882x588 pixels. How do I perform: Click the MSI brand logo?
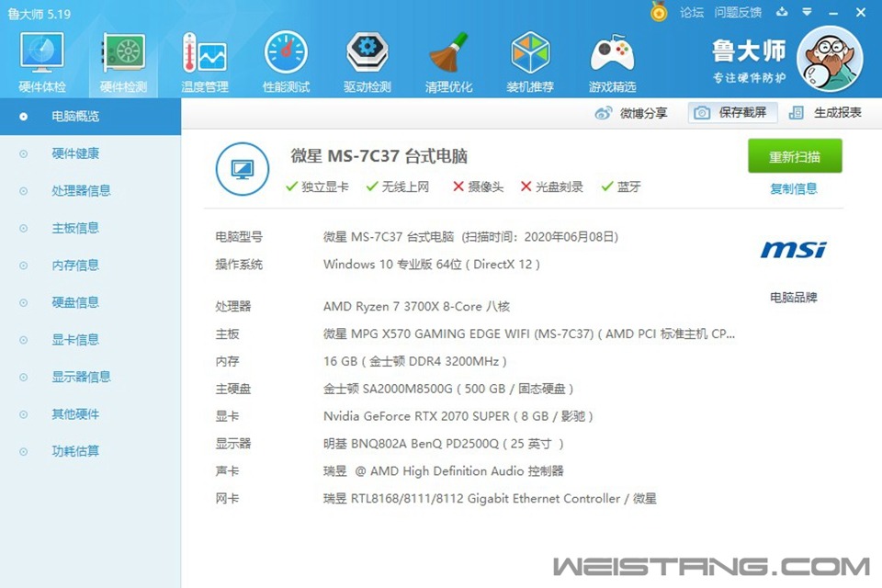click(x=793, y=250)
